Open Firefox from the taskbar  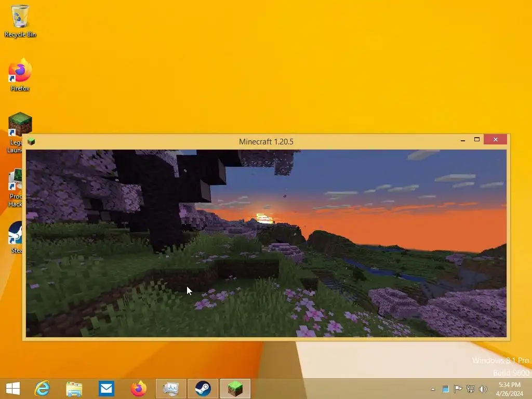pyautogui.click(x=138, y=389)
